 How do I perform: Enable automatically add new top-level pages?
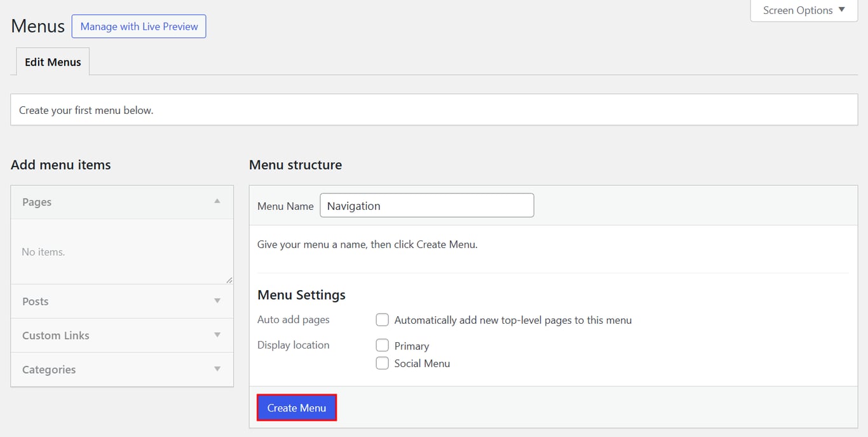pyautogui.click(x=382, y=319)
